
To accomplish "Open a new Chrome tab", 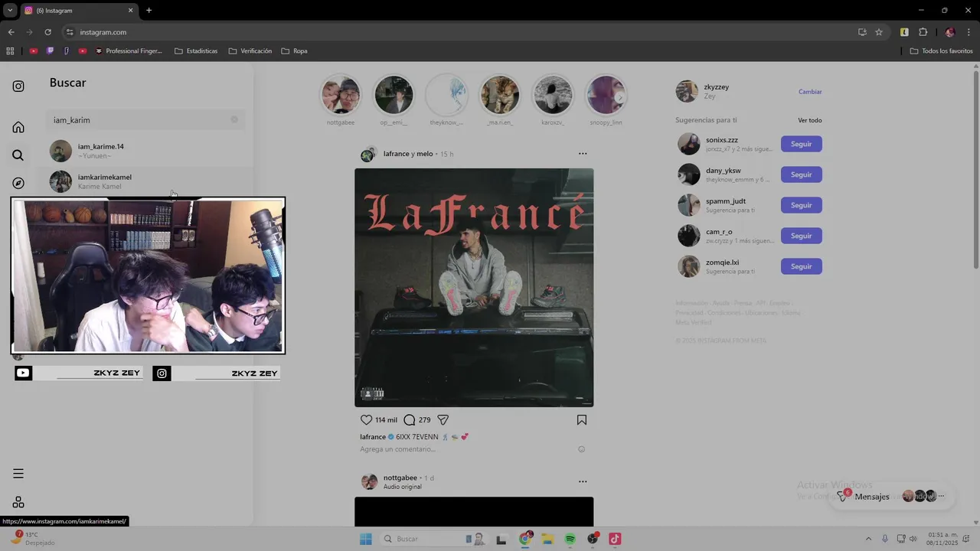I will coord(149,11).
